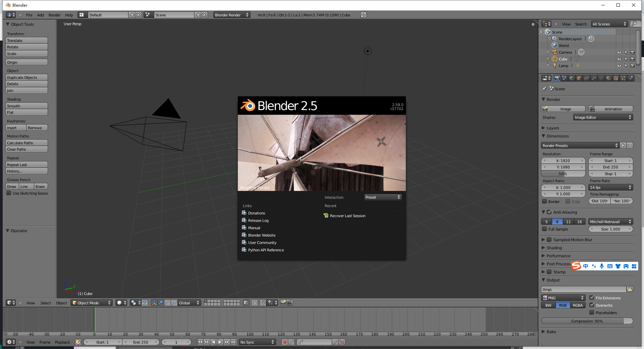The image size is (644, 349).
Task: Toggle renderability camera icon for Lamp
Action: click(x=632, y=66)
